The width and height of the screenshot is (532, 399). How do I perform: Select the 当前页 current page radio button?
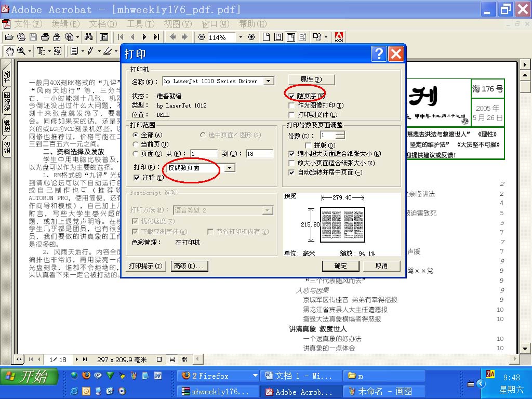[136, 144]
